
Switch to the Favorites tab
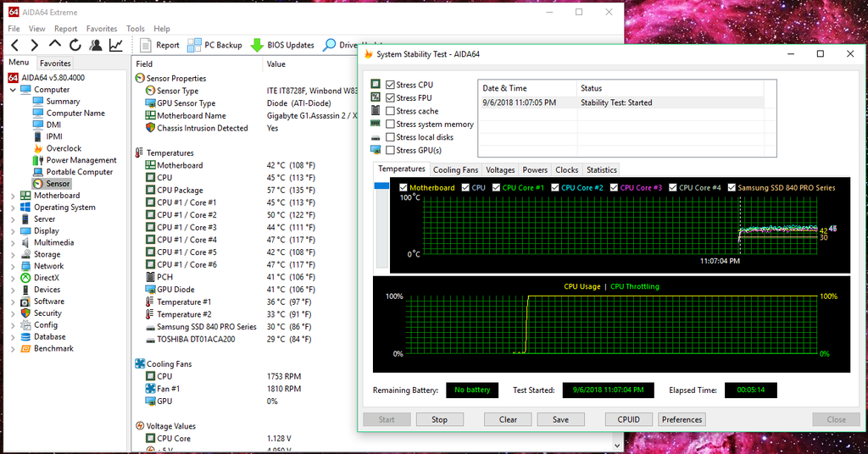pos(55,63)
